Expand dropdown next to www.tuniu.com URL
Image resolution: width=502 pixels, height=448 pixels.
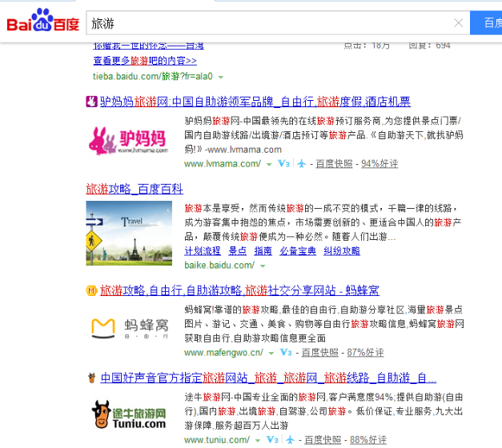258,440
